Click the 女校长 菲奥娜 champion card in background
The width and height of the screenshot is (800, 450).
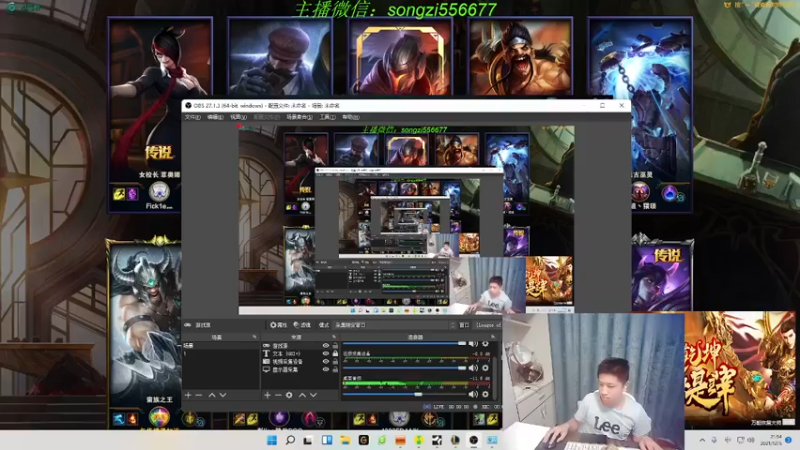160,115
